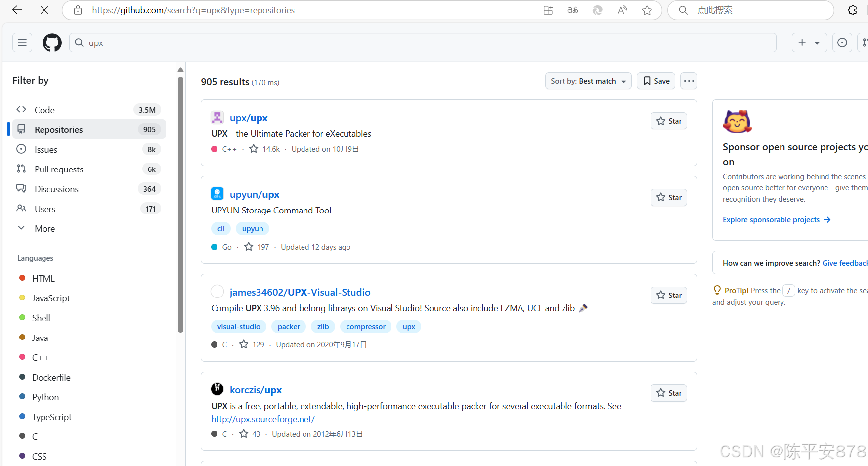Click the filter sidebar scrollbar
Screen dimensions: 868x466
click(180, 204)
